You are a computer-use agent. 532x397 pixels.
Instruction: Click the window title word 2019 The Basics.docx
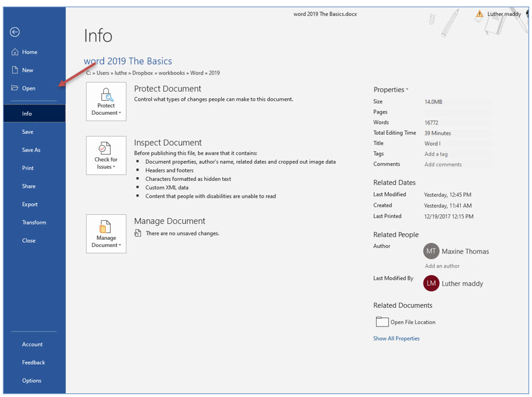click(x=325, y=14)
